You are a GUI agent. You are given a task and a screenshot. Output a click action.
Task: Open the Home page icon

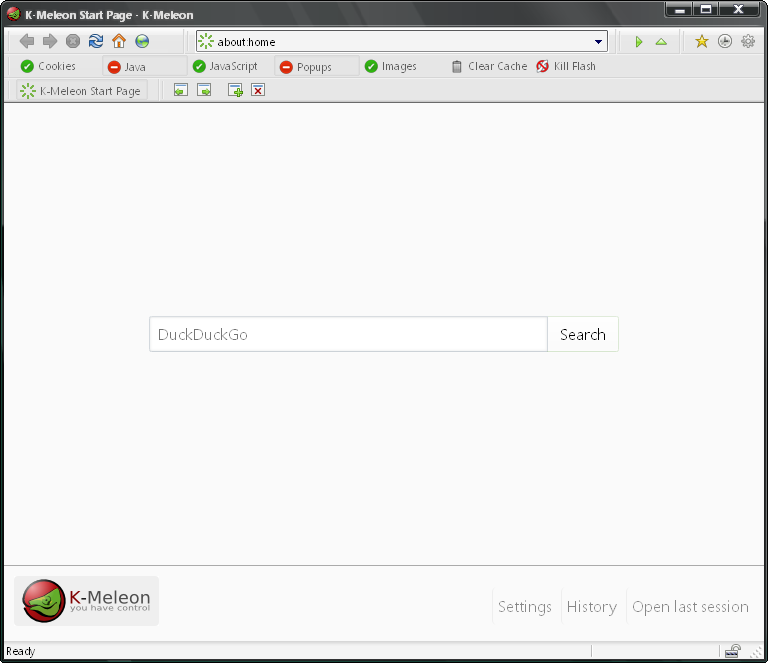coord(119,41)
